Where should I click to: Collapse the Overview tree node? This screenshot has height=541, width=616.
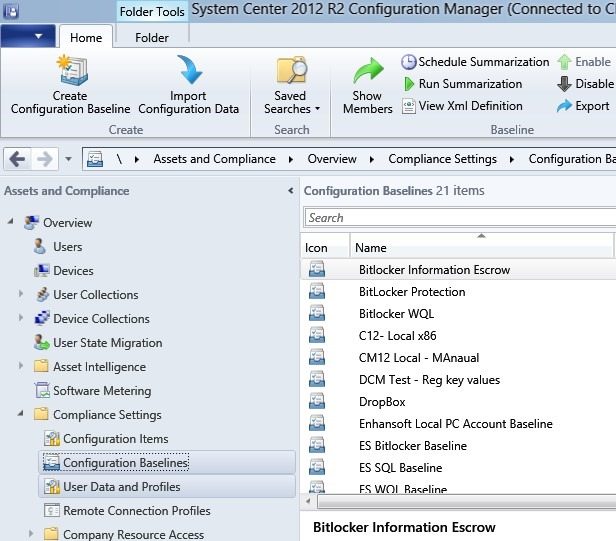point(11,222)
